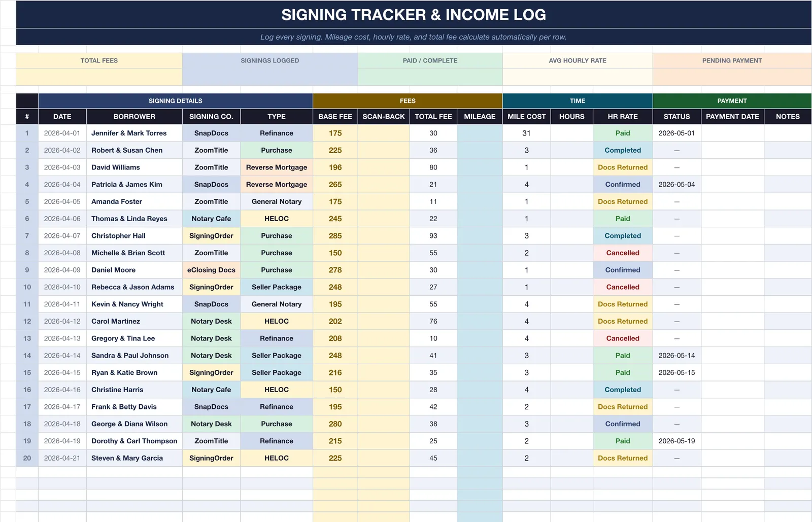Select the HOURS column header
The width and height of the screenshot is (812, 522).
[572, 117]
